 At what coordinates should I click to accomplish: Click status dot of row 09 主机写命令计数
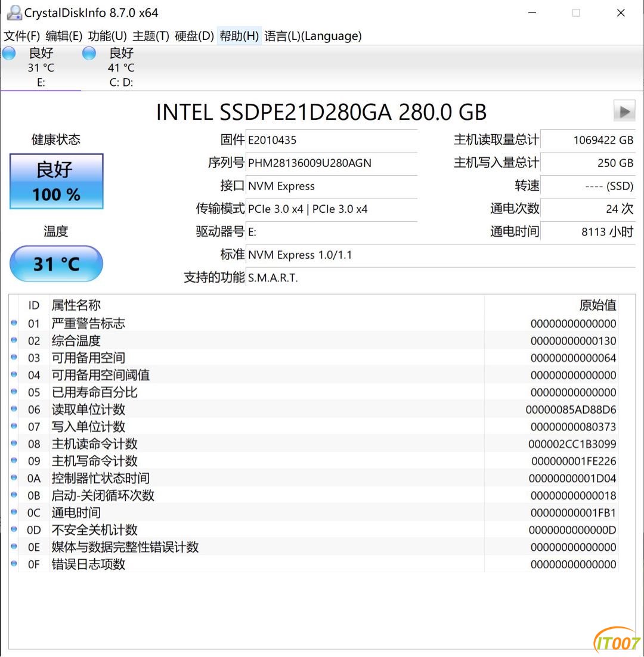tap(14, 460)
